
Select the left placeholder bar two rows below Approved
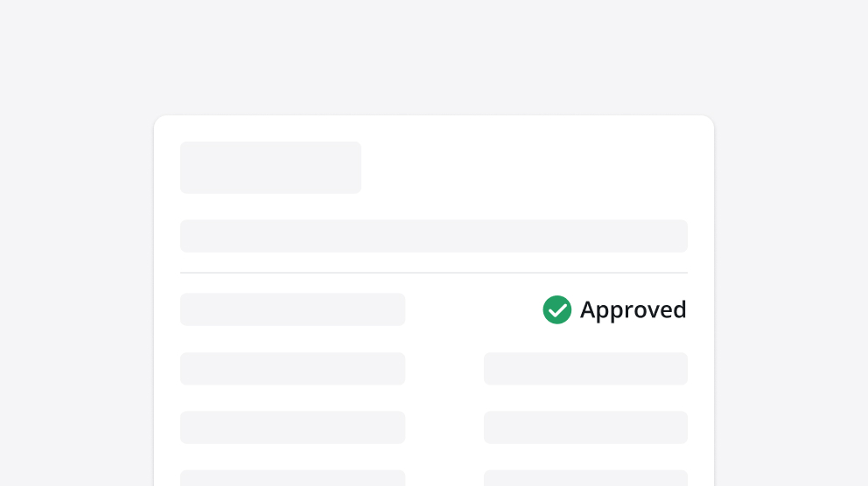[x=292, y=427]
